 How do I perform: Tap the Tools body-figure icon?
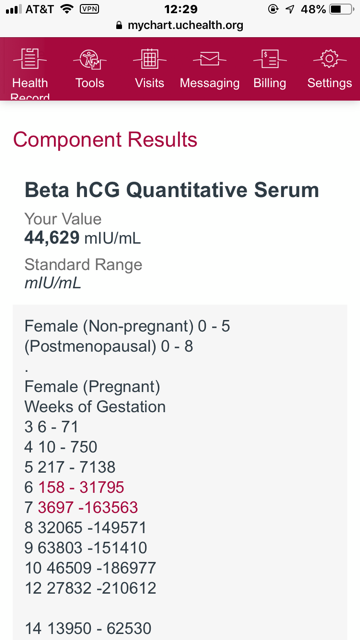point(90,59)
